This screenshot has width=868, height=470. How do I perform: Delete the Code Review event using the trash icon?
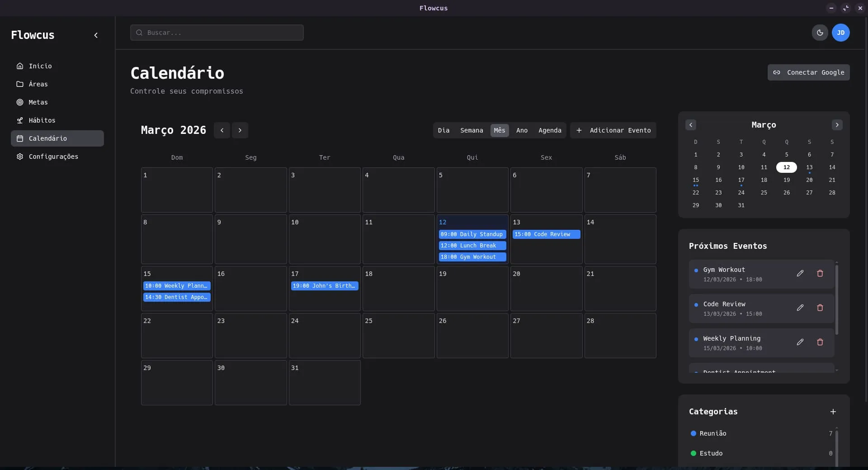click(x=821, y=308)
